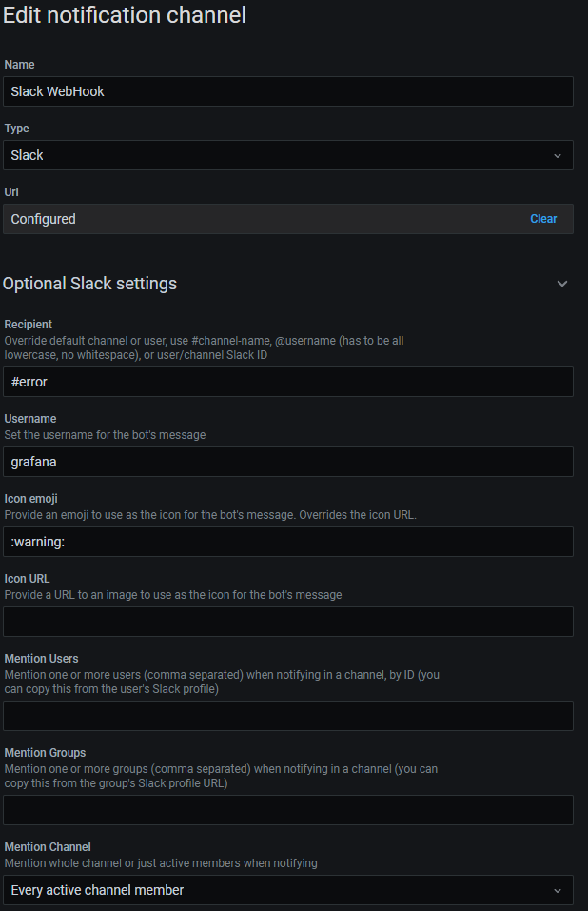Click the Recipient label
Image resolution: width=588 pixels, height=911 pixels.
(x=28, y=325)
